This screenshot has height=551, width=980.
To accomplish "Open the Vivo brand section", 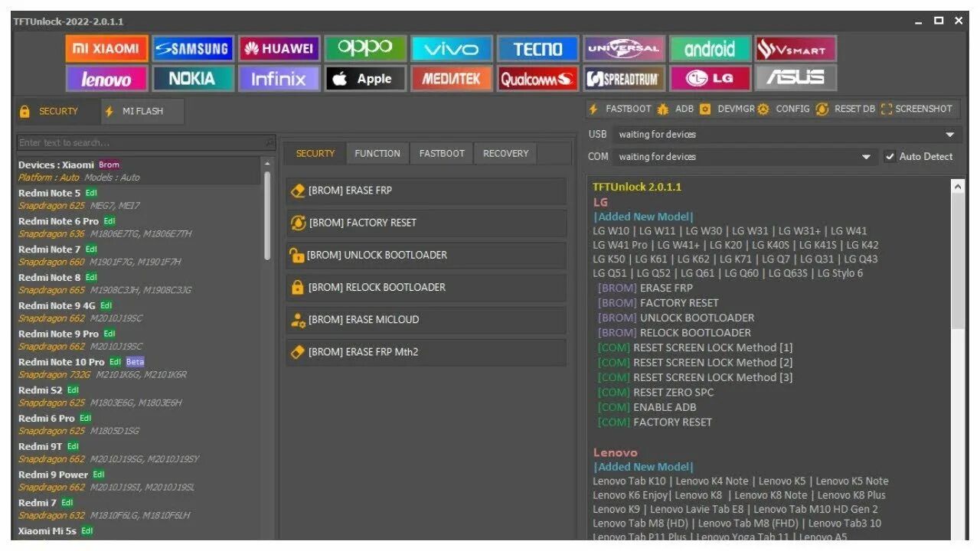I will (x=452, y=49).
